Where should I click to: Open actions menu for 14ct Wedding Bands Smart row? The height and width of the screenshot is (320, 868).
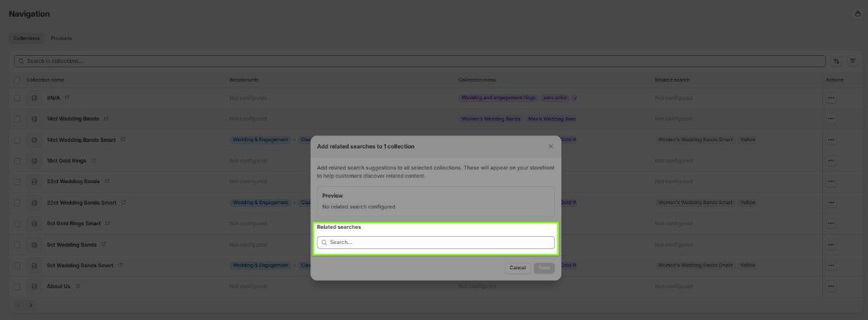pyautogui.click(x=831, y=140)
